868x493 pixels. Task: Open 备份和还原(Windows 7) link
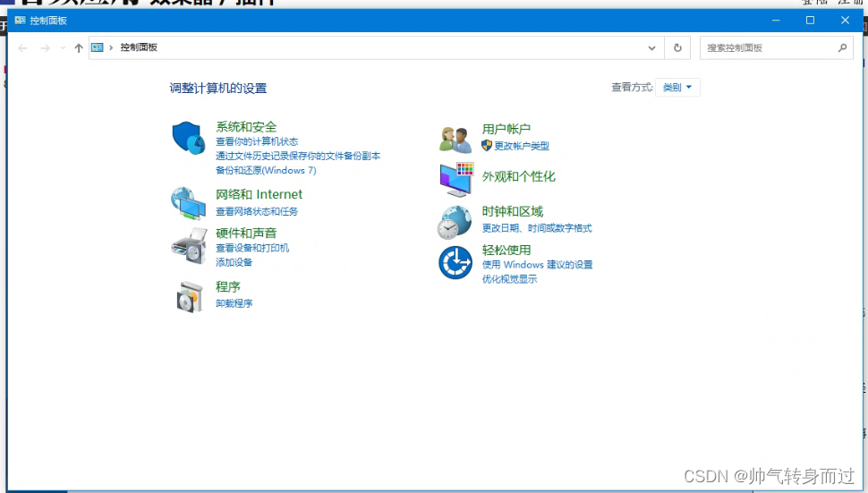coord(267,170)
